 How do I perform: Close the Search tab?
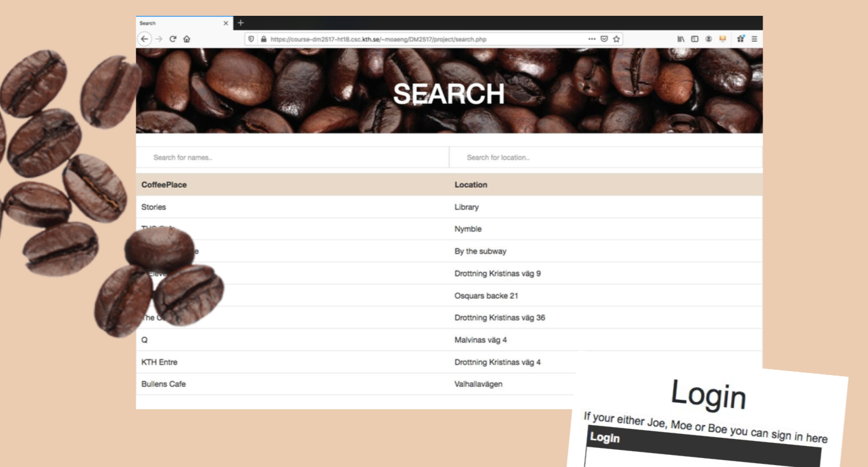[x=226, y=23]
